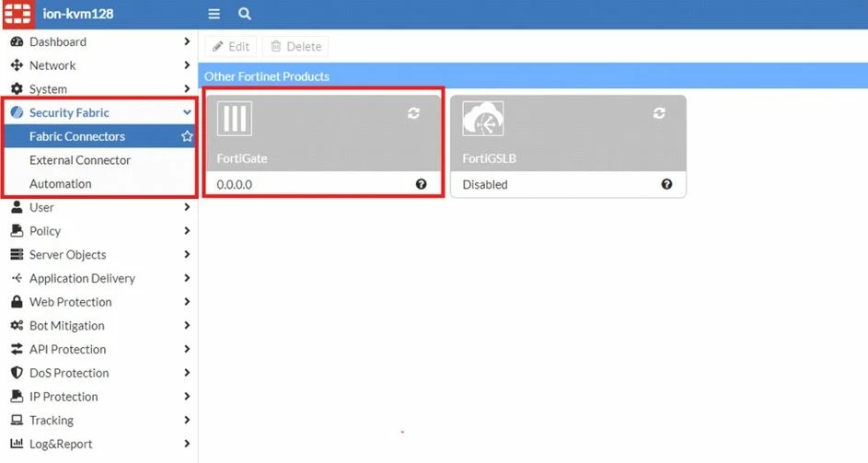Click the Fortinet logo icon

coord(17,13)
